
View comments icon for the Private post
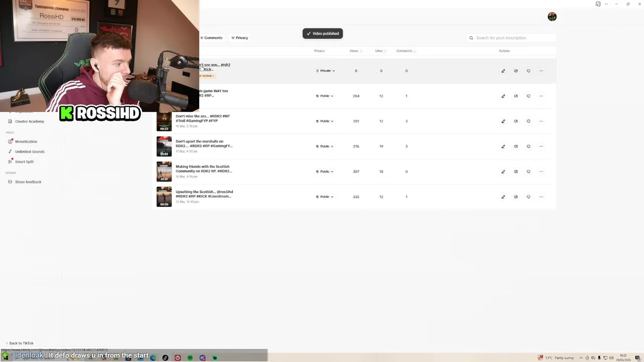[528, 71]
